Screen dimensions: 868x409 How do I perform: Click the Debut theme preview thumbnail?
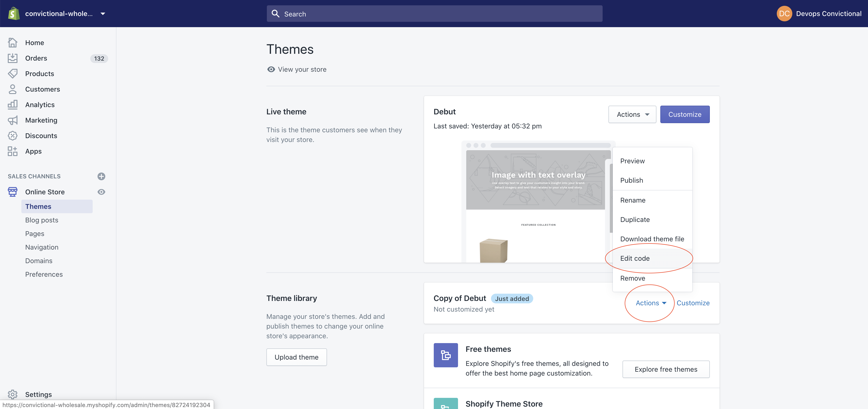[538, 201]
